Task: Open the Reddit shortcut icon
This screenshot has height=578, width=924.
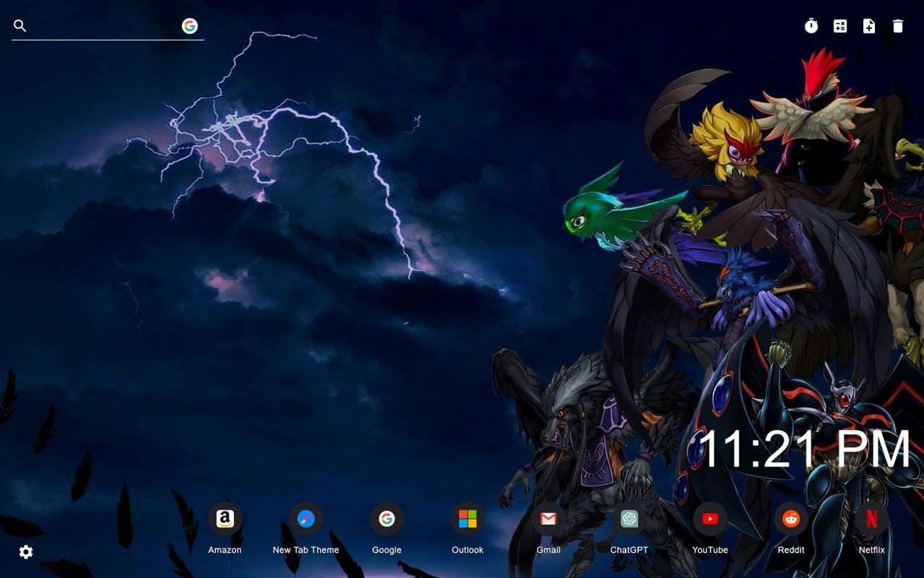Action: 791,519
